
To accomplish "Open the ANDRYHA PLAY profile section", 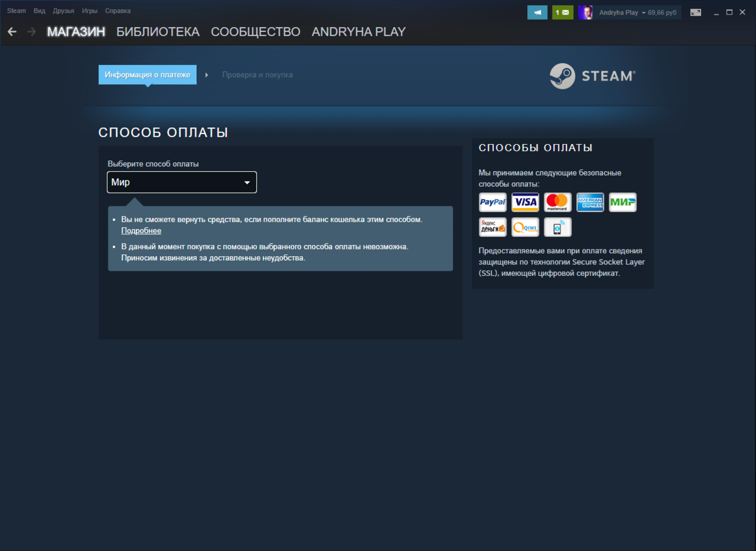I will pos(358,31).
